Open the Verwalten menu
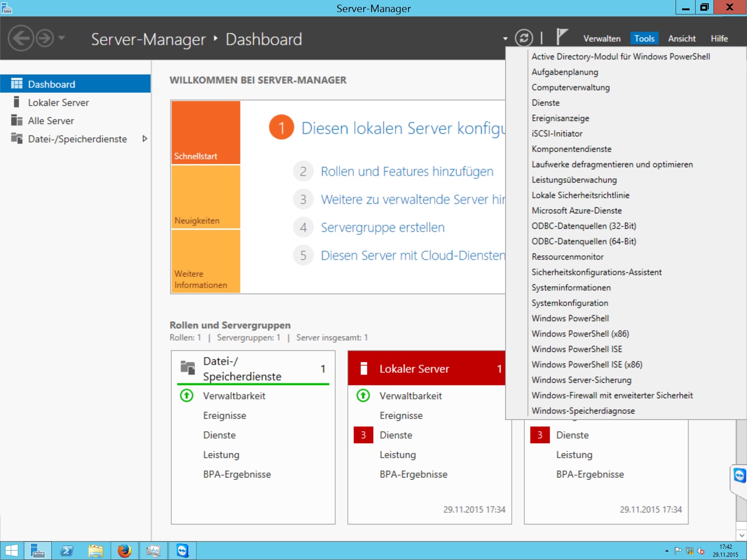This screenshot has width=747, height=560. pyautogui.click(x=602, y=39)
